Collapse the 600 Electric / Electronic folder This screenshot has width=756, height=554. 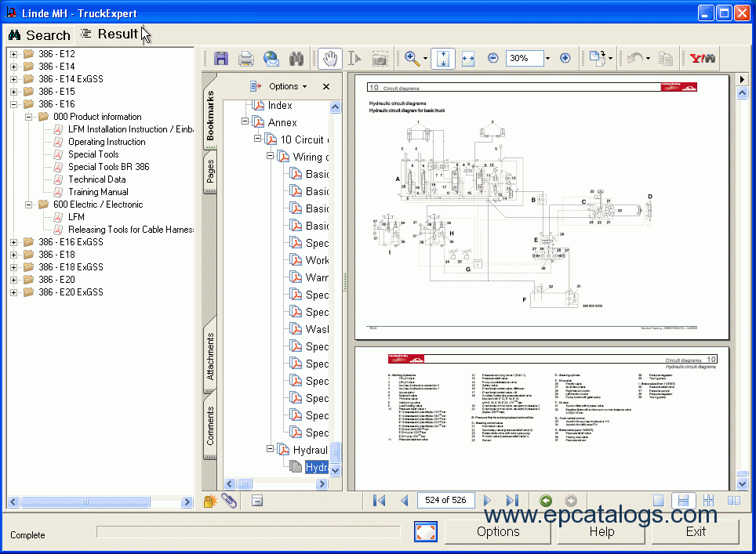click(28, 205)
